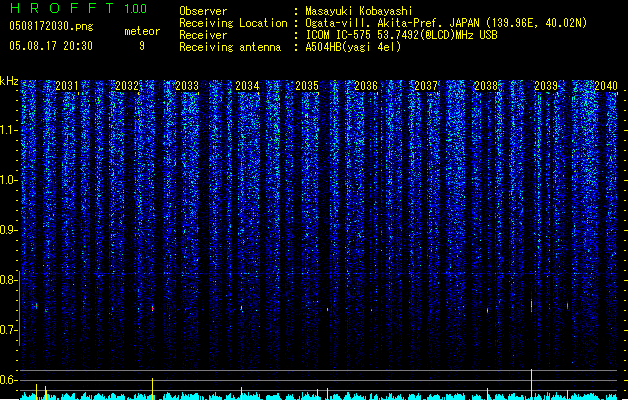This screenshot has width=629, height=400.
Task: Click the 2031 time marker
Action: point(67,86)
